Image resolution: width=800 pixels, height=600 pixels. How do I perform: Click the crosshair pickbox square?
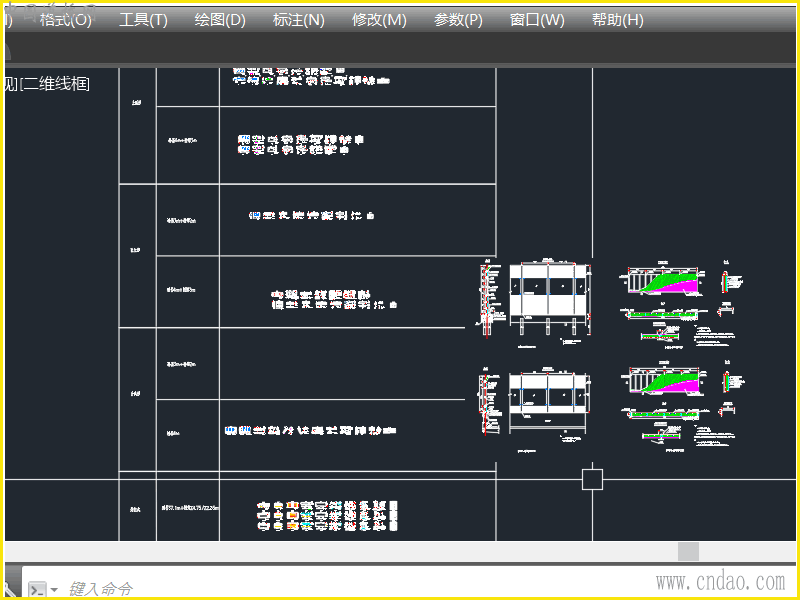(x=592, y=480)
